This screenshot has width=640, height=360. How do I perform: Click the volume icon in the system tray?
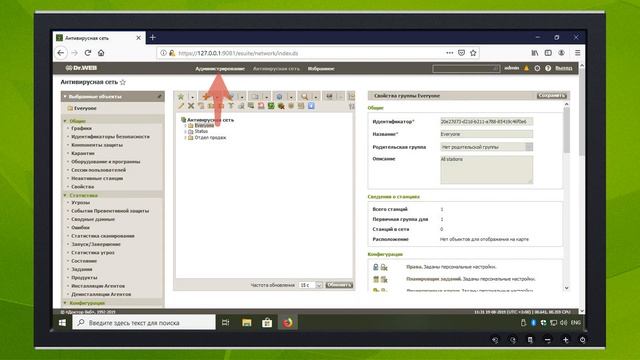click(564, 322)
